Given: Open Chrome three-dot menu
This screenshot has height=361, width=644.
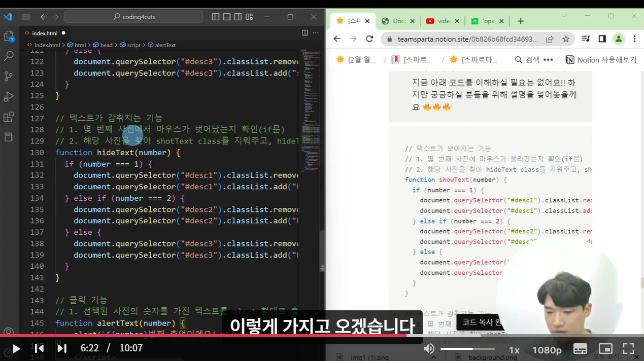Looking at the screenshot, I should pyautogui.click(x=634, y=39).
